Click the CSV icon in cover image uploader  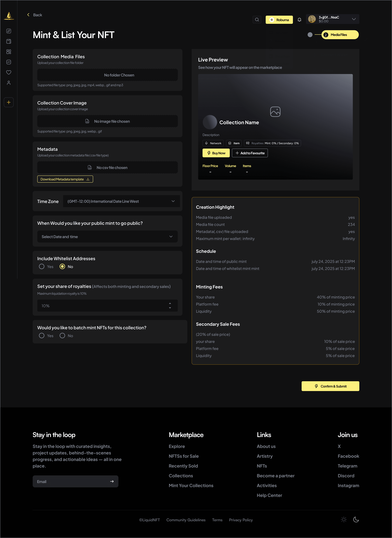tap(87, 121)
